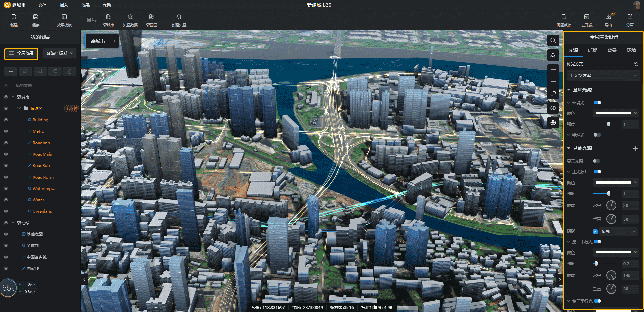Image resolution: width=644 pixels, height=312 pixels.
Task: Toggle the 第二平行光 switch
Action: point(597,242)
